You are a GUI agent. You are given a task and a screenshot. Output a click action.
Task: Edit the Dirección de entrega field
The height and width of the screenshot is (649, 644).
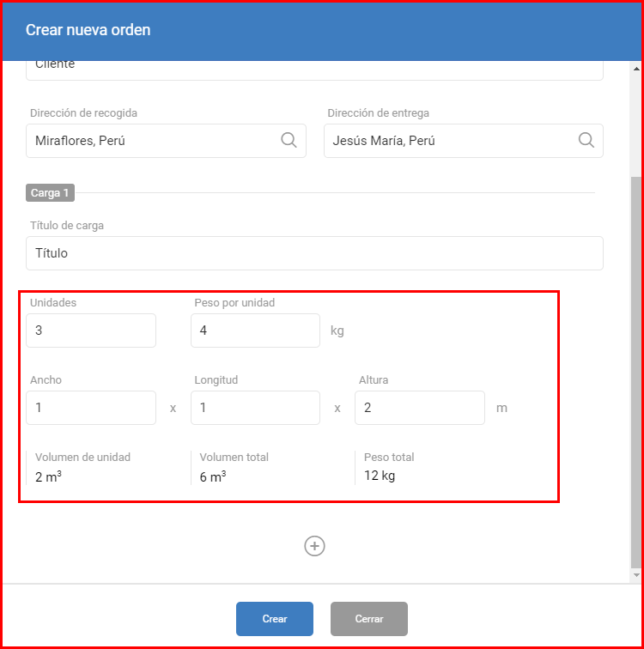click(x=464, y=141)
